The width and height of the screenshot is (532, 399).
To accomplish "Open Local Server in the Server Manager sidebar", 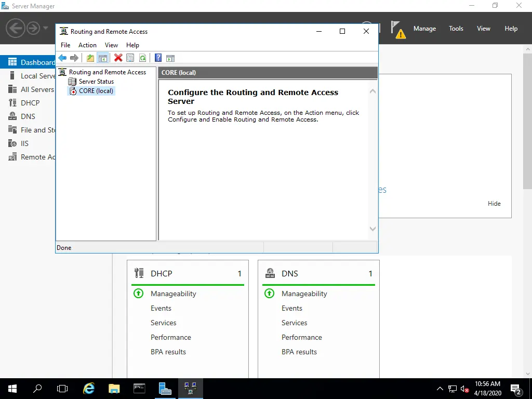I will 28,76.
